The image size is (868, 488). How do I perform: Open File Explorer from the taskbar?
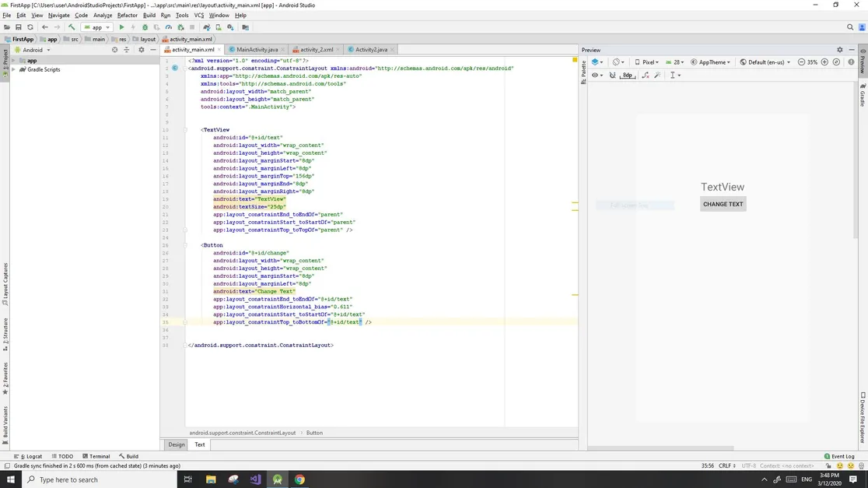[x=211, y=479]
